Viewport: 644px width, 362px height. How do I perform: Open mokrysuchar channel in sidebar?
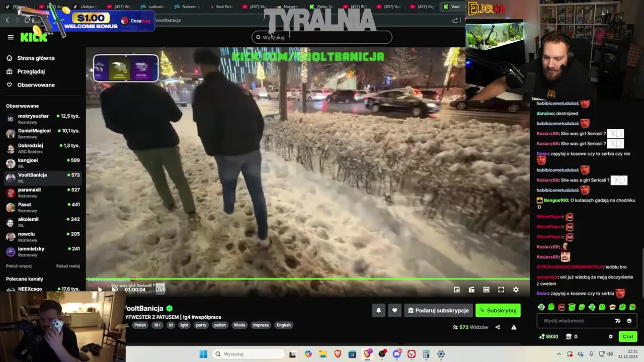point(43,119)
